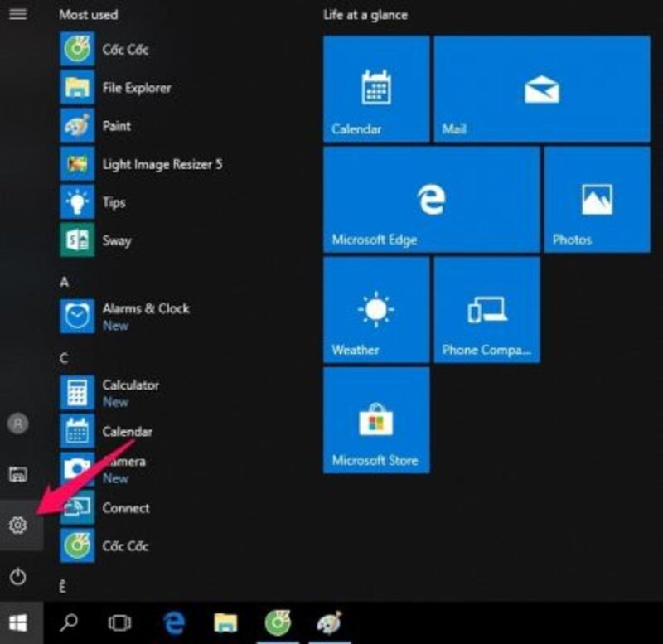
Task: Open Search from the taskbar
Action: [x=70, y=623]
